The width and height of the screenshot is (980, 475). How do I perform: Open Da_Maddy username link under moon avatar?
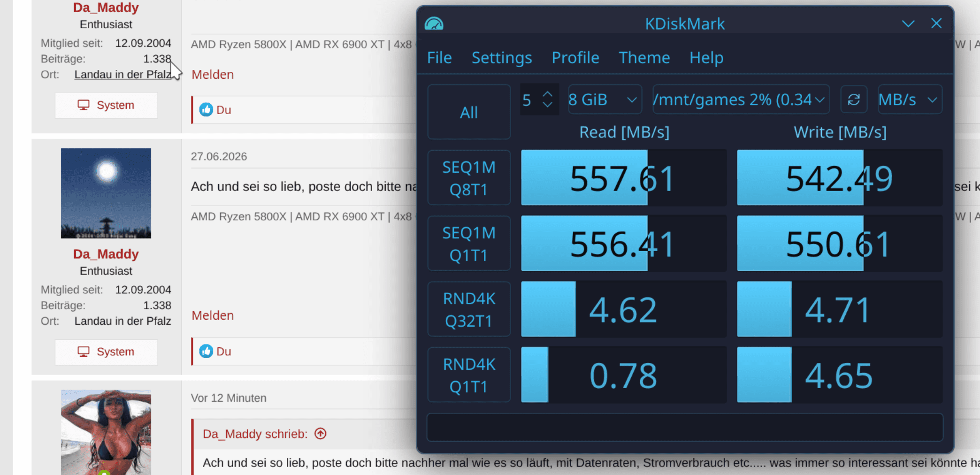point(106,254)
